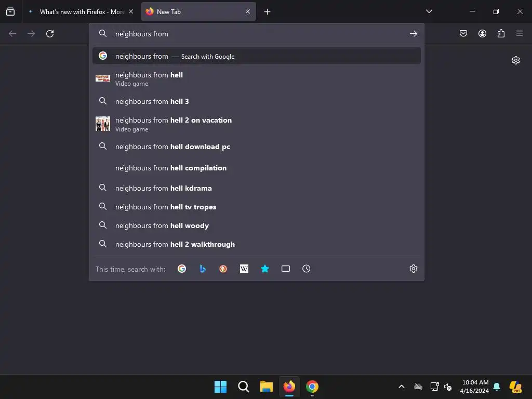This screenshot has width=532, height=399.
Task: Open search settings gear in dropdown
Action: pos(413,269)
